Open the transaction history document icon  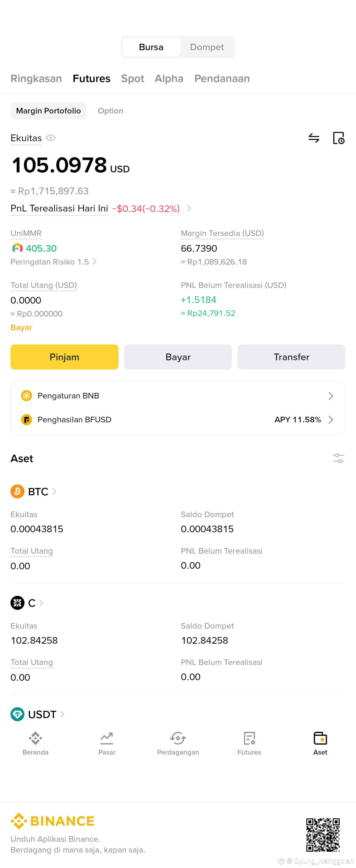tap(338, 138)
